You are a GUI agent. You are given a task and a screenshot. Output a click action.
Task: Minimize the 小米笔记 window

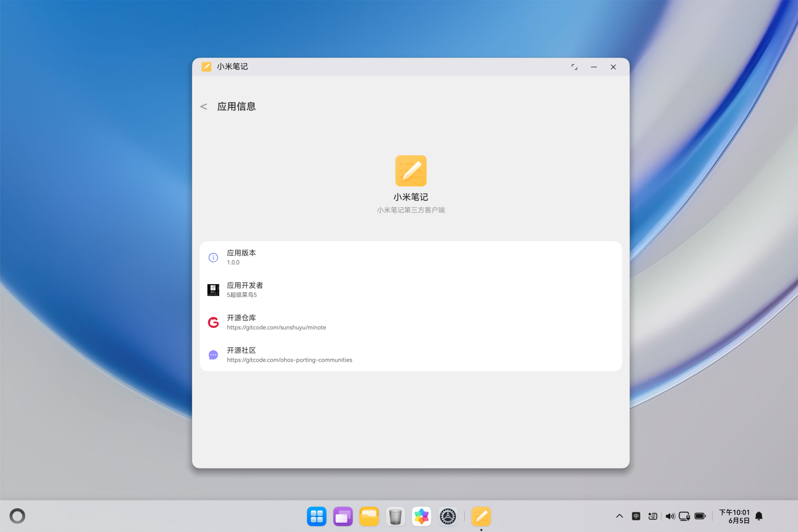pos(594,67)
